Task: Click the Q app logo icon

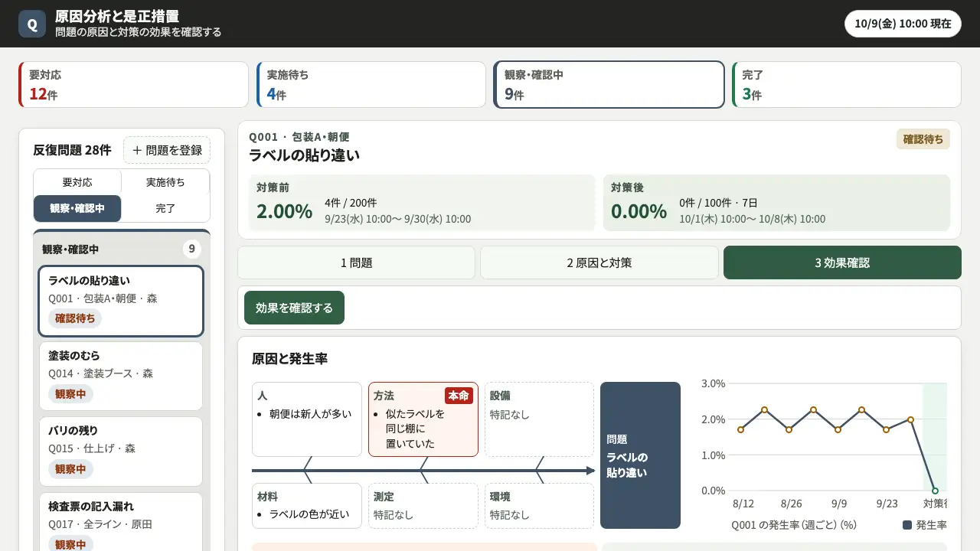Action: tap(32, 24)
